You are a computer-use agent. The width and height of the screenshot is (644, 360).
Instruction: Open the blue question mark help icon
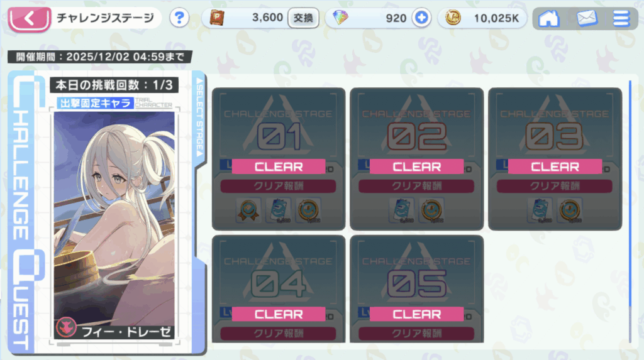click(x=179, y=18)
